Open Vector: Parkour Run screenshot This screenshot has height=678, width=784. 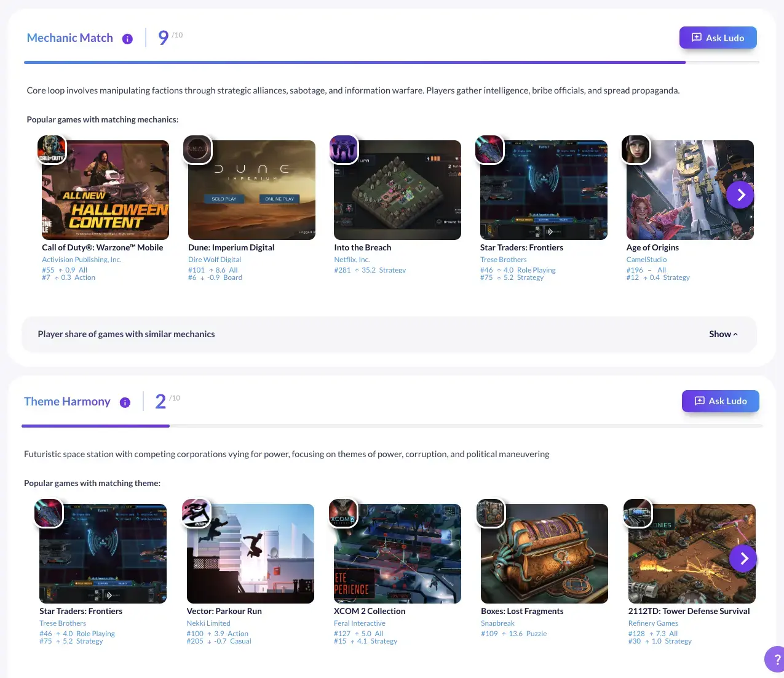point(250,554)
